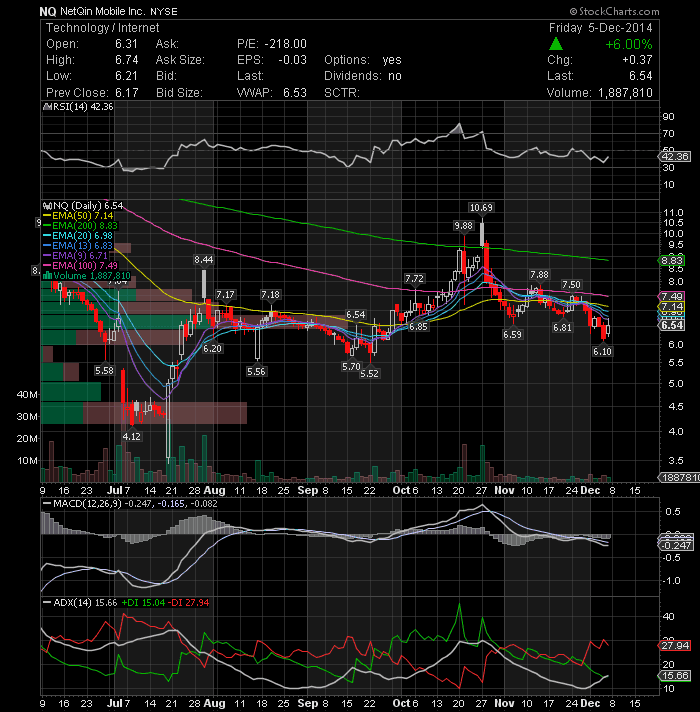700x712 pixels.
Task: Click the 5.52 low price label
Action: [x=369, y=374]
